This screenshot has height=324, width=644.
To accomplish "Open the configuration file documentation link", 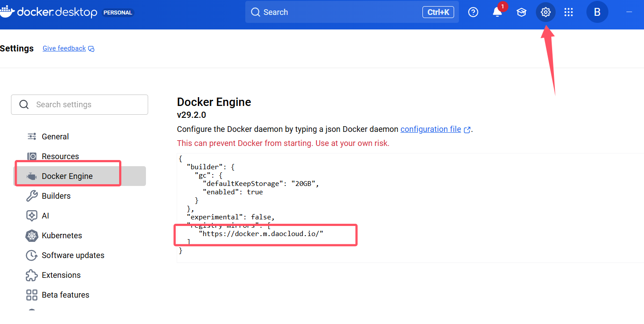I will point(431,129).
